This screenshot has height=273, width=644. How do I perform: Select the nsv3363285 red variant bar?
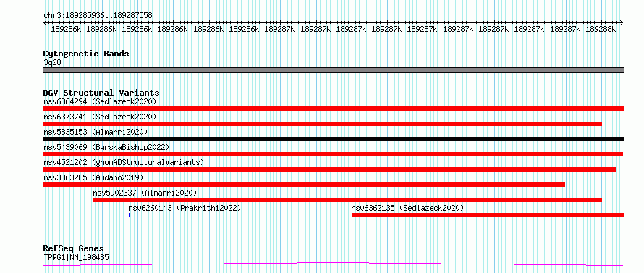click(304, 185)
